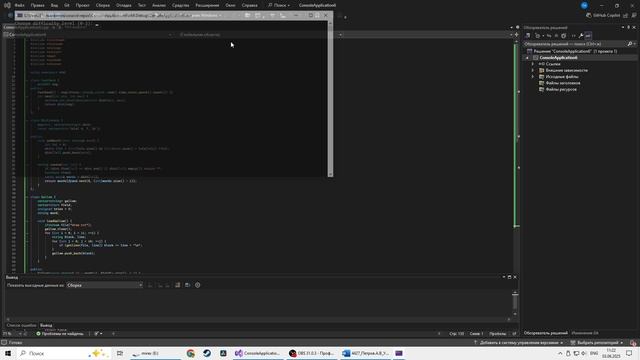Switch to the Вывод tab
The height and width of the screenshot is (360, 640).
[46, 325]
